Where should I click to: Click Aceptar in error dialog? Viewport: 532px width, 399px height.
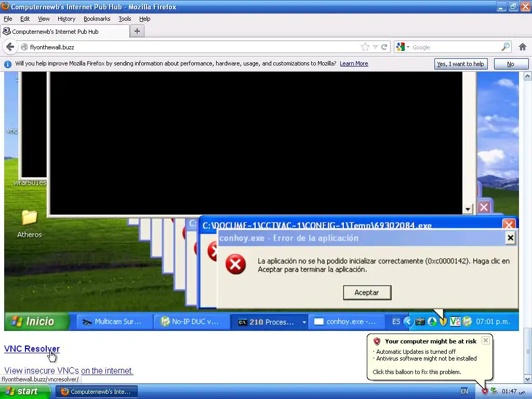[x=367, y=292]
